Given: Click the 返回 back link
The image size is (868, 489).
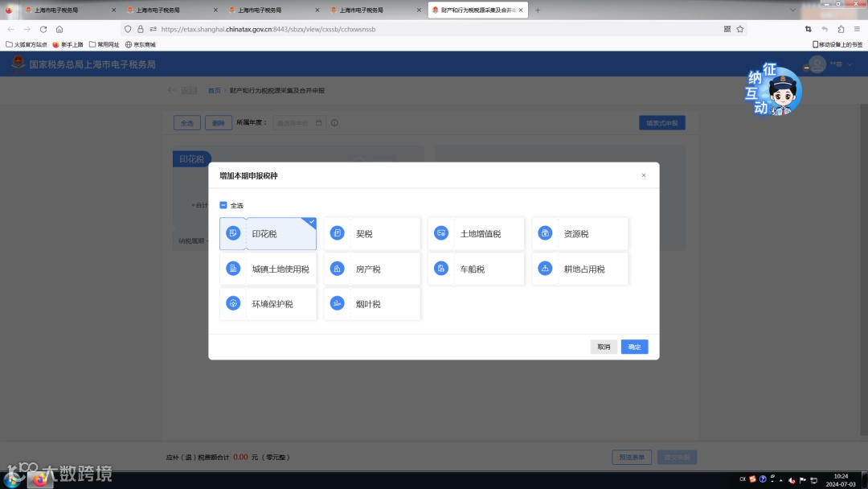Looking at the screenshot, I should [x=182, y=90].
